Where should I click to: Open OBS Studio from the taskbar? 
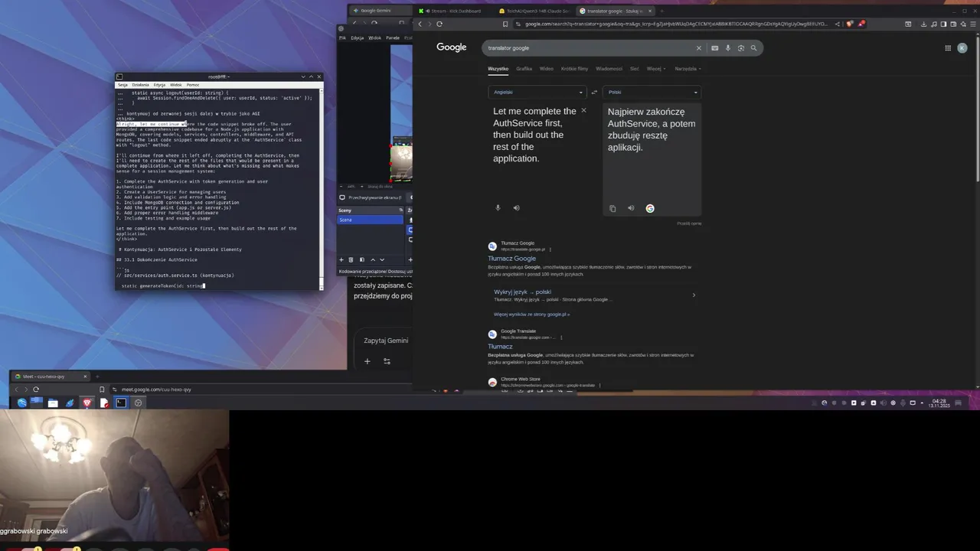click(138, 403)
